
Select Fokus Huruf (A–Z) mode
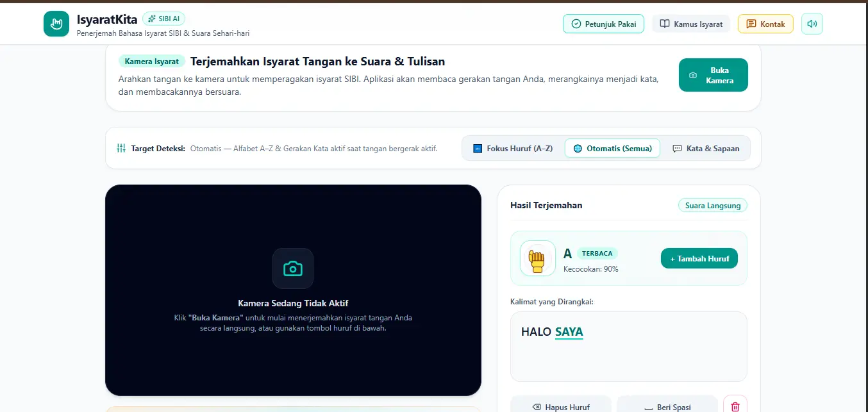[x=512, y=148]
